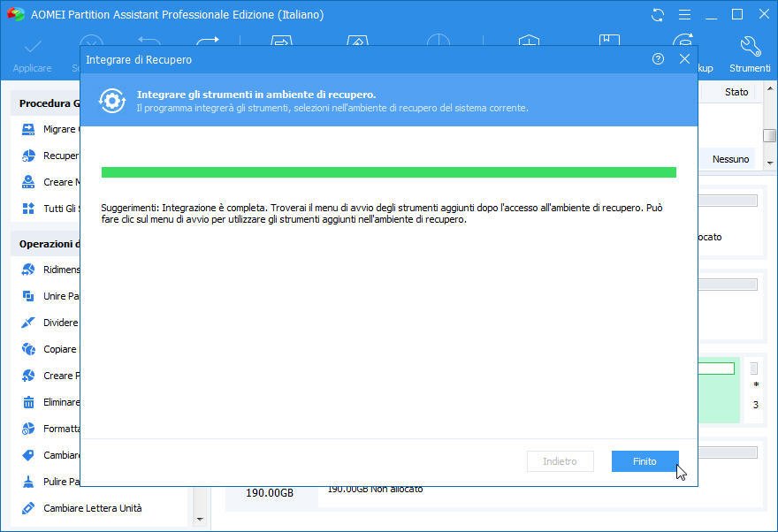Click the Dividere partition icon

pyautogui.click(x=28, y=323)
